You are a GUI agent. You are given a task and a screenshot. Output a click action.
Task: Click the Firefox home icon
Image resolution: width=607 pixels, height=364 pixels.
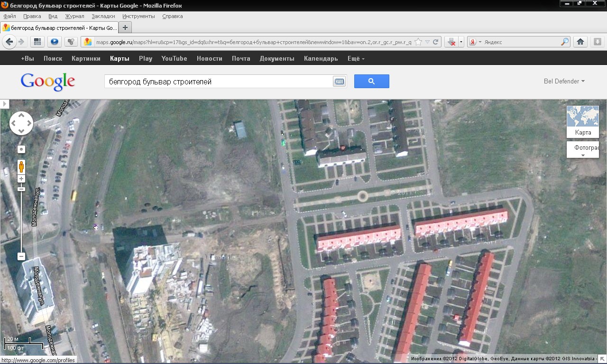(580, 42)
